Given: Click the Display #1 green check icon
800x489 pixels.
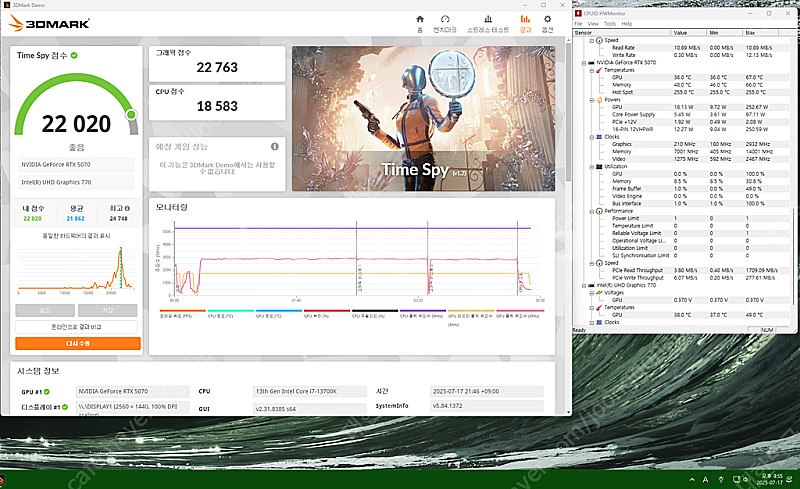Looking at the screenshot, I should coord(65,407).
